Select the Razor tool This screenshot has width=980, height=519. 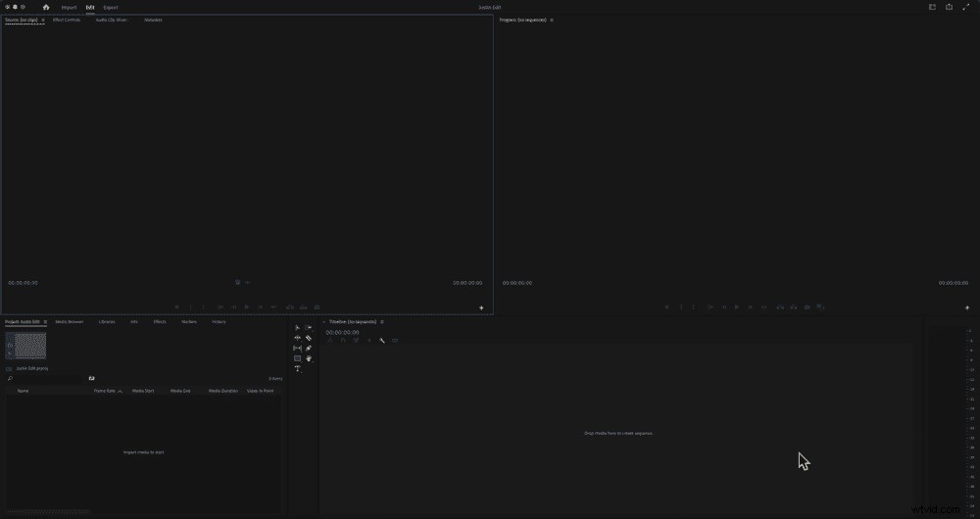(309, 338)
